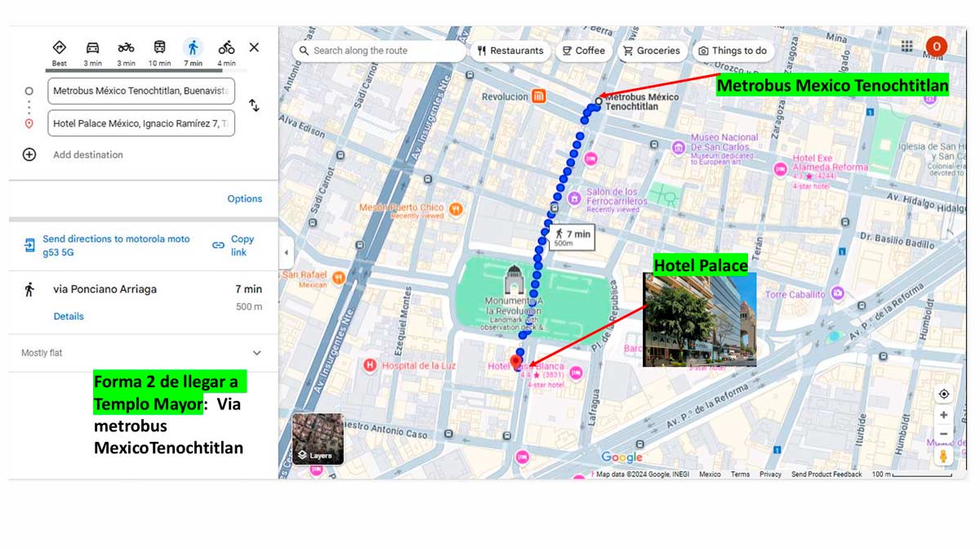The image size is (980, 549).
Task: Filter by Things to do chip
Action: (733, 51)
